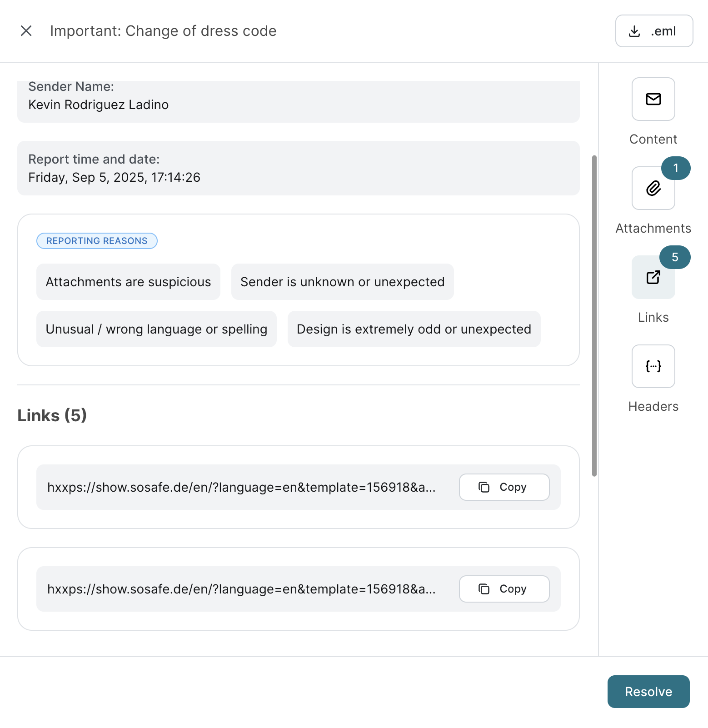This screenshot has width=708, height=728.
Task: Select the 'Sender is unknown or unexpected' chip
Action: coord(342,282)
